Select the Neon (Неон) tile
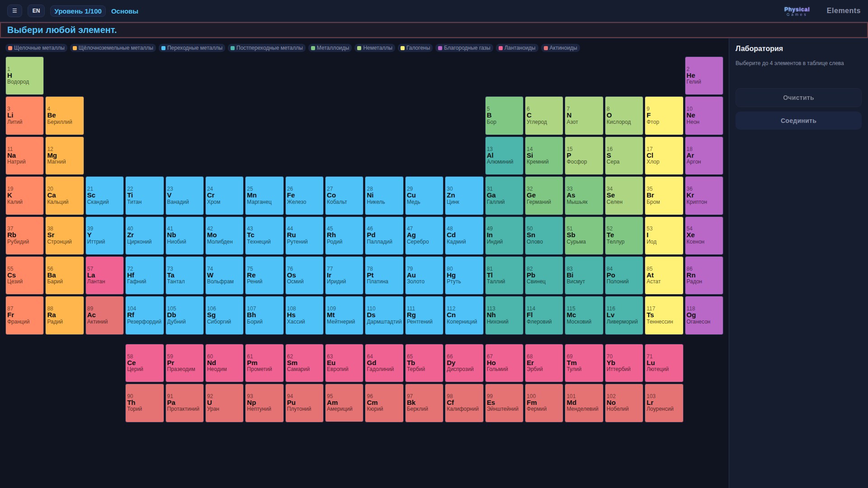The height and width of the screenshot is (488, 868). tap(704, 116)
